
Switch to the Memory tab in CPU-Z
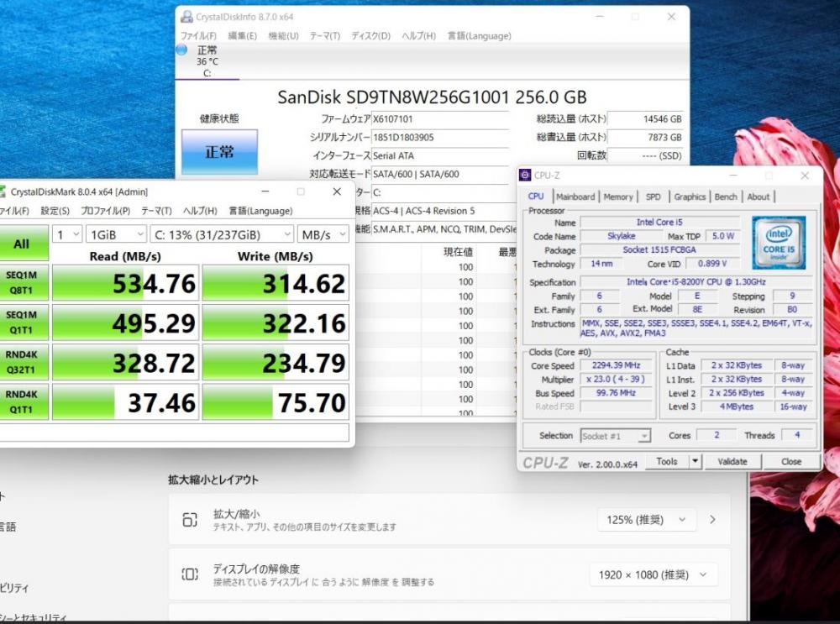[618, 197]
